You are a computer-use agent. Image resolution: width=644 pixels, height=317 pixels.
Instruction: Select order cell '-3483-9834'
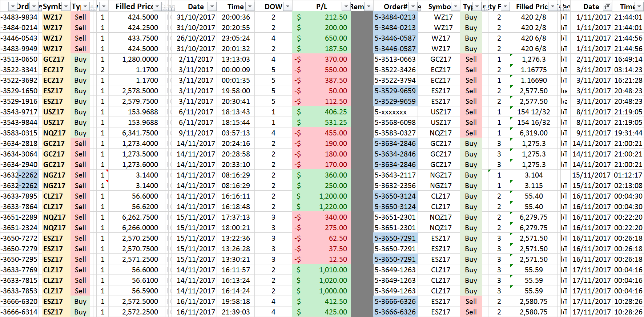click(x=19, y=17)
